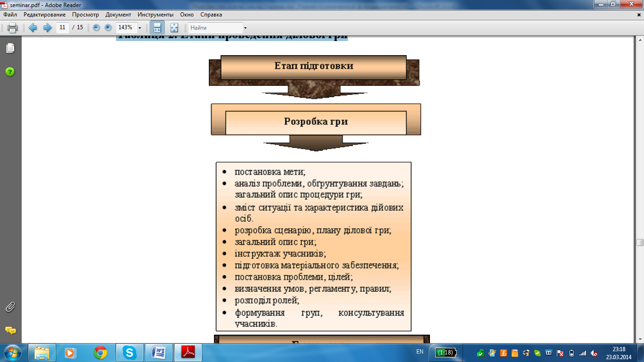Click the Action Center flag tray icon
Image resolution: width=644 pixels, height=362 pixels.
click(x=560, y=353)
